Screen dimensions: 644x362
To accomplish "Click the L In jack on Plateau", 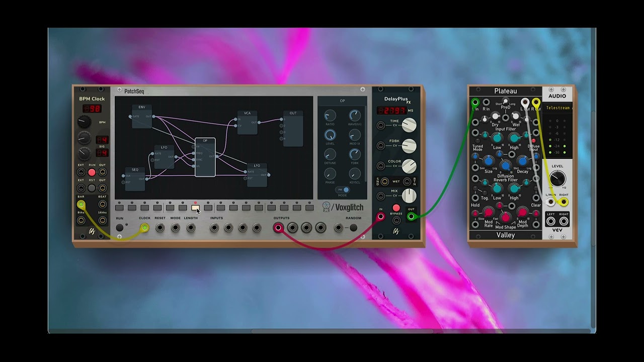I will click(x=475, y=103).
